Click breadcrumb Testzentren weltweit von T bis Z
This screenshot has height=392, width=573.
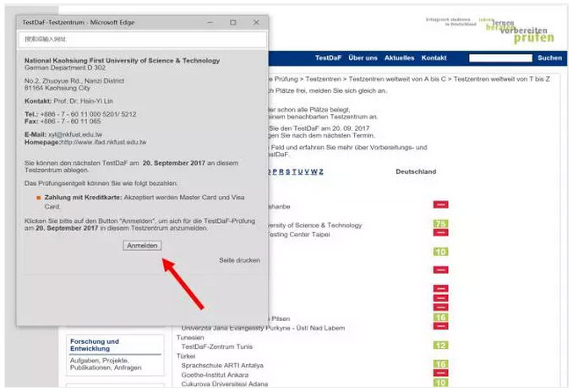501,79
